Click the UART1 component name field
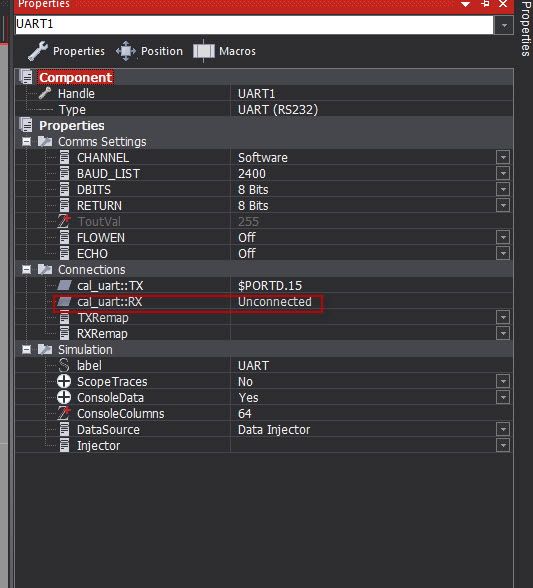 pos(254,24)
